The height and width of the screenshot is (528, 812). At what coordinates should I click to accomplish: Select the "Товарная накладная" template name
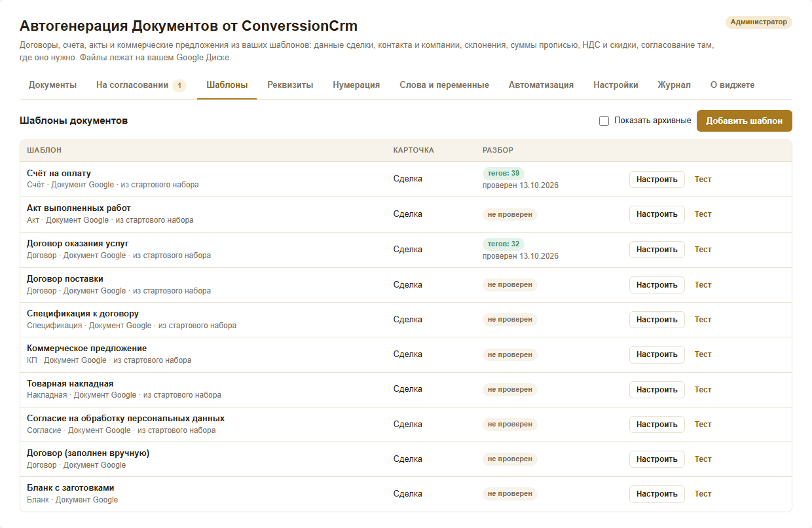70,383
